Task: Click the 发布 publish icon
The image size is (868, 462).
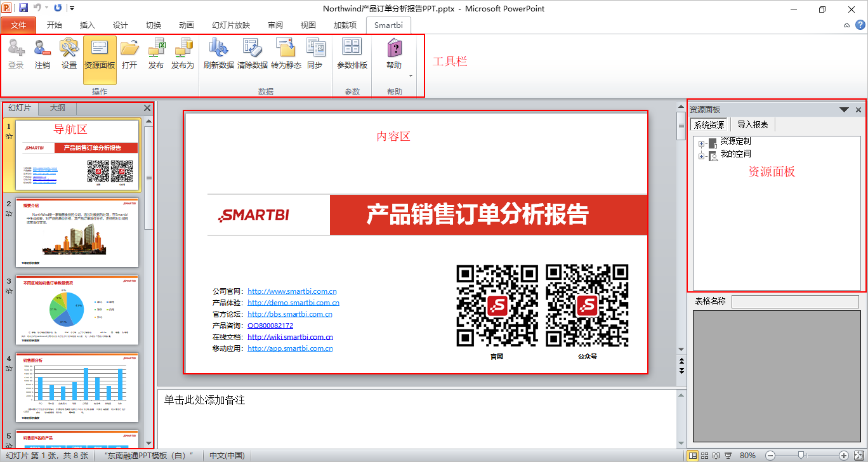Action: tap(156, 48)
